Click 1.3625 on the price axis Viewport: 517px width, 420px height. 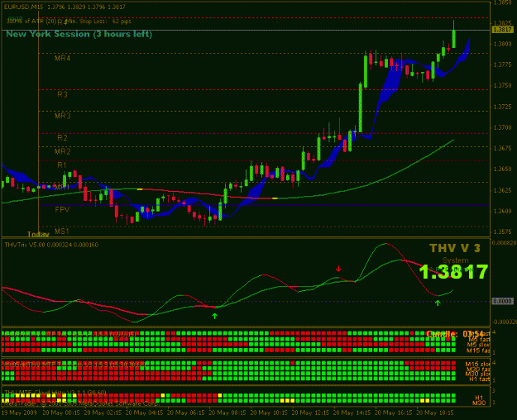click(x=503, y=190)
